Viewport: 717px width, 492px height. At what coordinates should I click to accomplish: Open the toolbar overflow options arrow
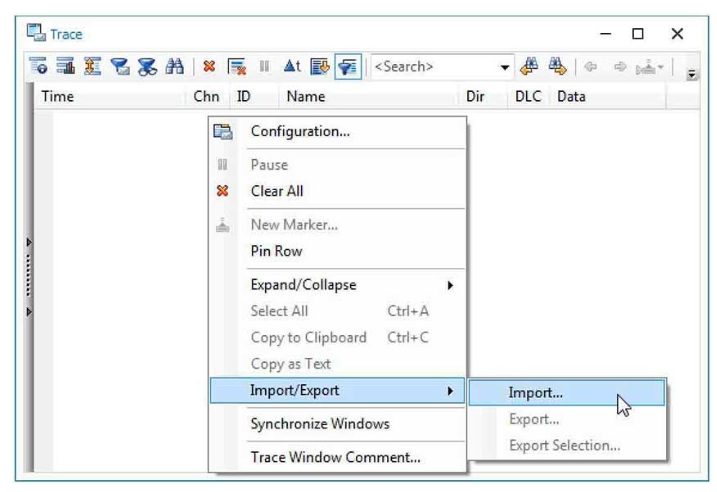pyautogui.click(x=692, y=74)
